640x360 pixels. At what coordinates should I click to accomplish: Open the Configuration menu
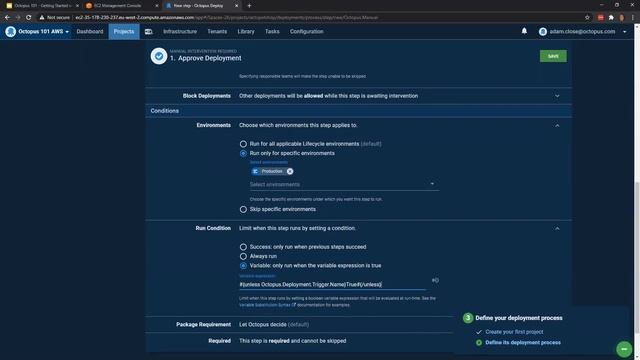307,31
